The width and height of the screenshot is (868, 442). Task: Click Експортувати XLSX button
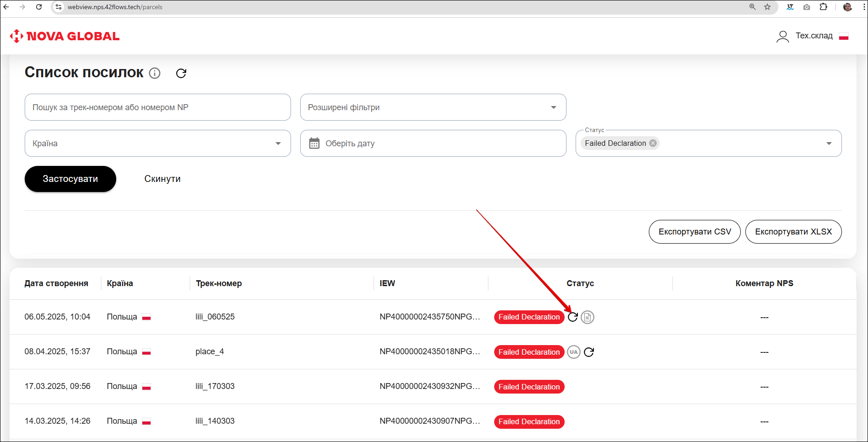pos(793,232)
